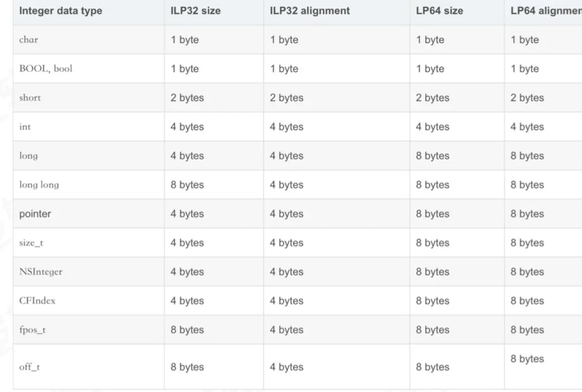Screen dimensions: 582x392
Task: Click the 'NSInteger' row label
Action: (41, 272)
